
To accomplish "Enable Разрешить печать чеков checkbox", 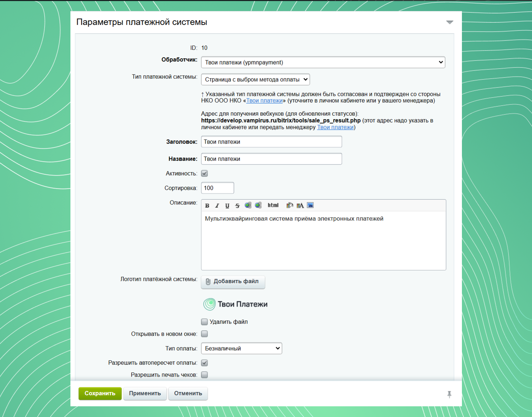I will [204, 375].
